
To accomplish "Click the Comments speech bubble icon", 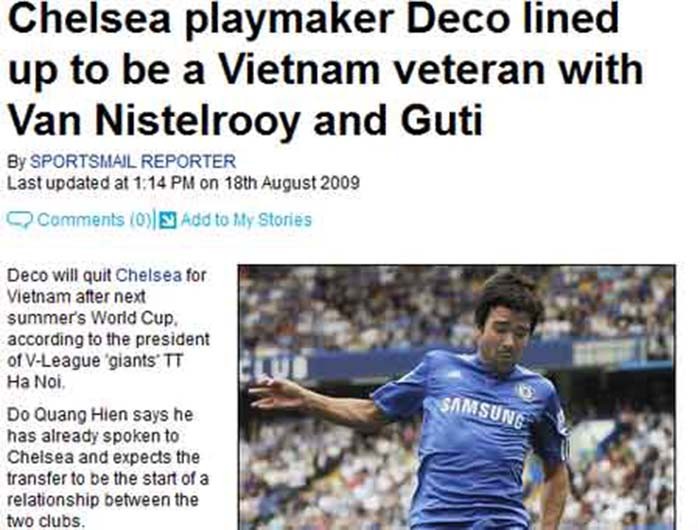I will coord(20,220).
